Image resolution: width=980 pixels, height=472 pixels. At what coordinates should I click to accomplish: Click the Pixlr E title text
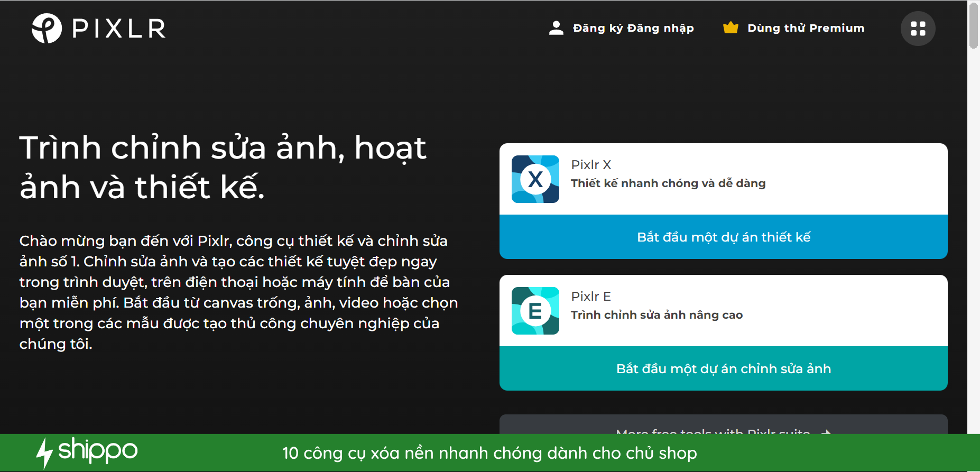point(591,297)
